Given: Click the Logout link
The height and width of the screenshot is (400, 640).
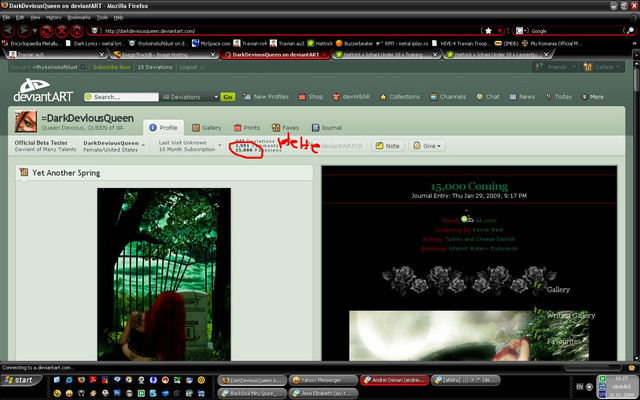Looking at the screenshot, I should [x=189, y=67].
